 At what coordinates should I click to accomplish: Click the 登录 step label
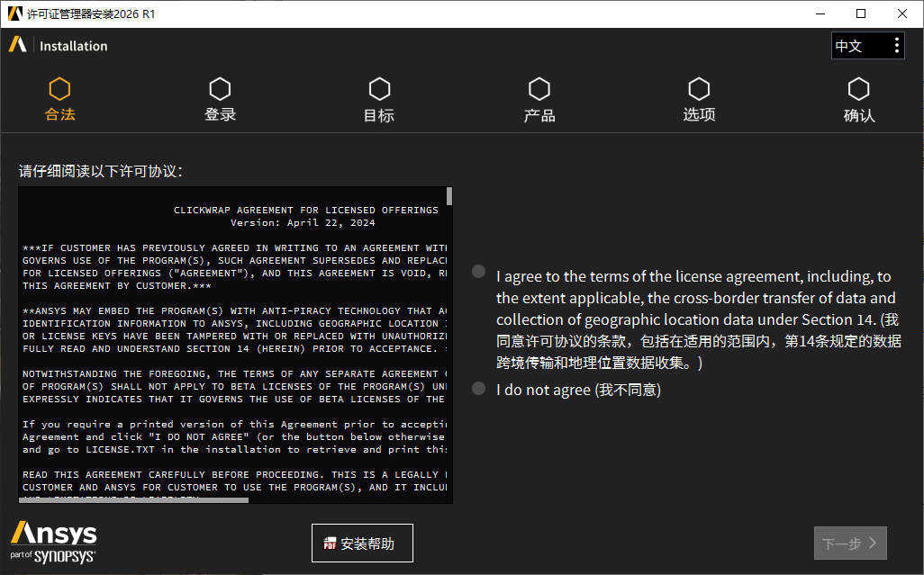click(x=220, y=115)
